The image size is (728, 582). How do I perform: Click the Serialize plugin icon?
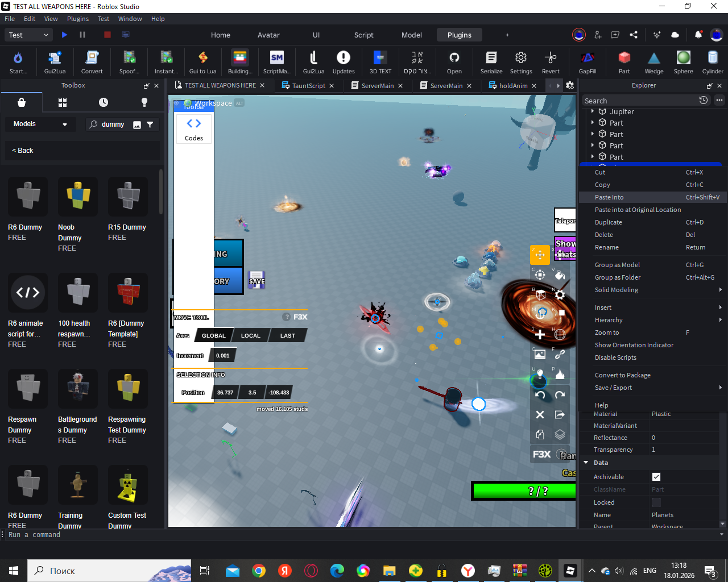click(491, 62)
